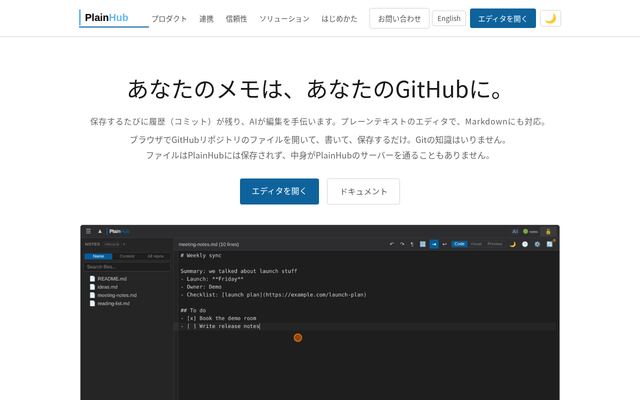640x400 pixels.
Task: Click the '# Weekly sync' line in the editor
Action: [x=201, y=256]
